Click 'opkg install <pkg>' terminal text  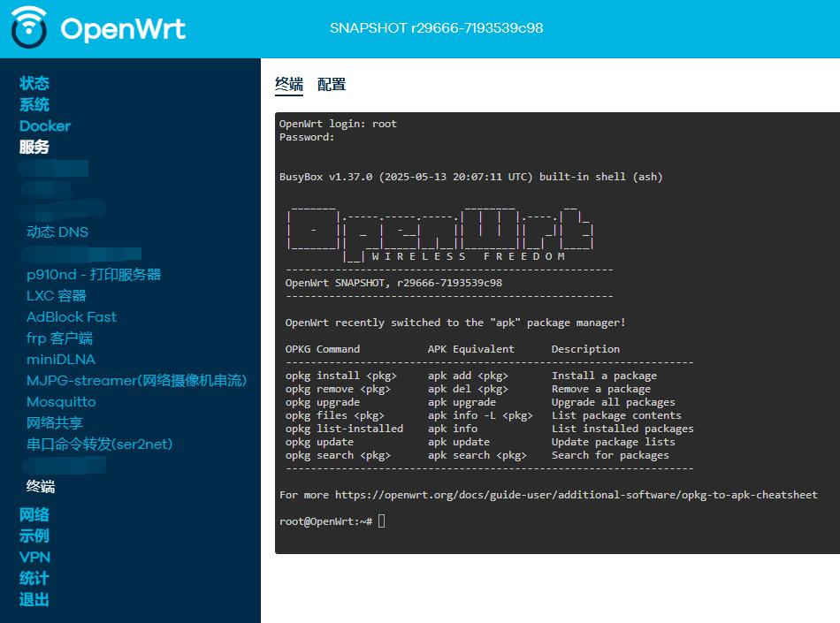(340, 376)
